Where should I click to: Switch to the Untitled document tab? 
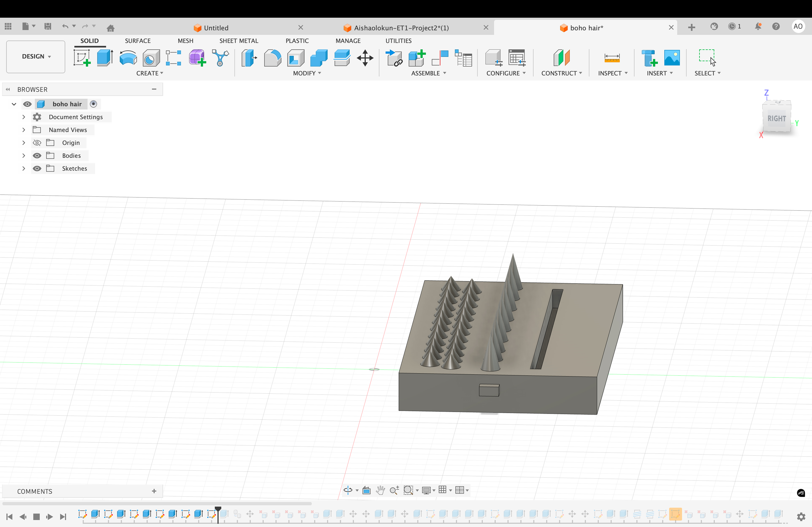(216, 28)
